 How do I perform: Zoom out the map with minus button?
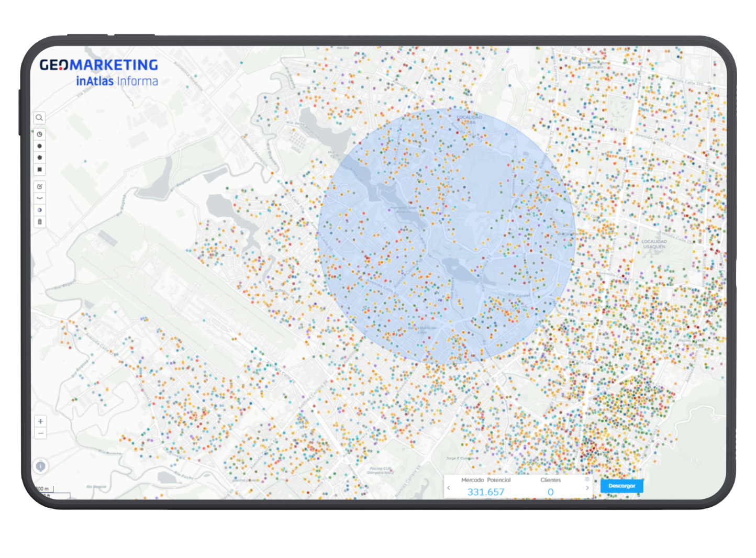click(40, 433)
